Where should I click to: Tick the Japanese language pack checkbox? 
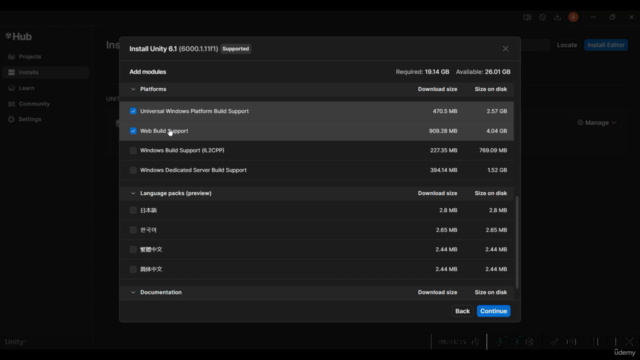[133, 210]
